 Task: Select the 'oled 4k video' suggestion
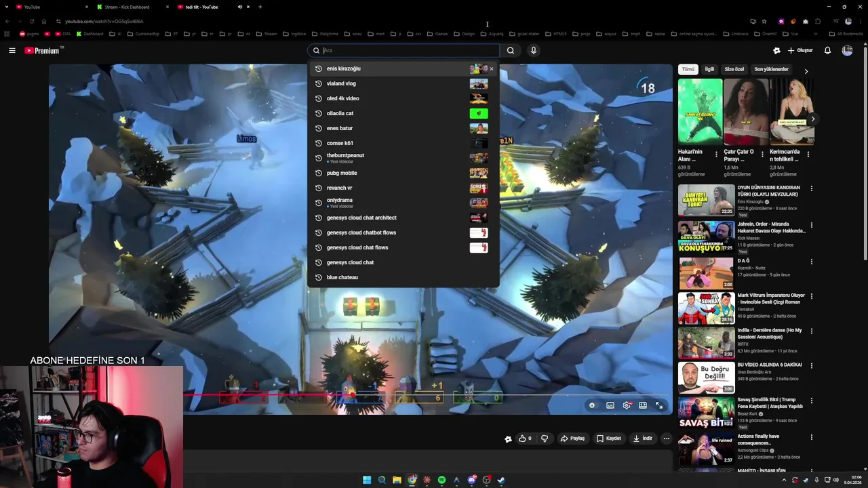403,98
